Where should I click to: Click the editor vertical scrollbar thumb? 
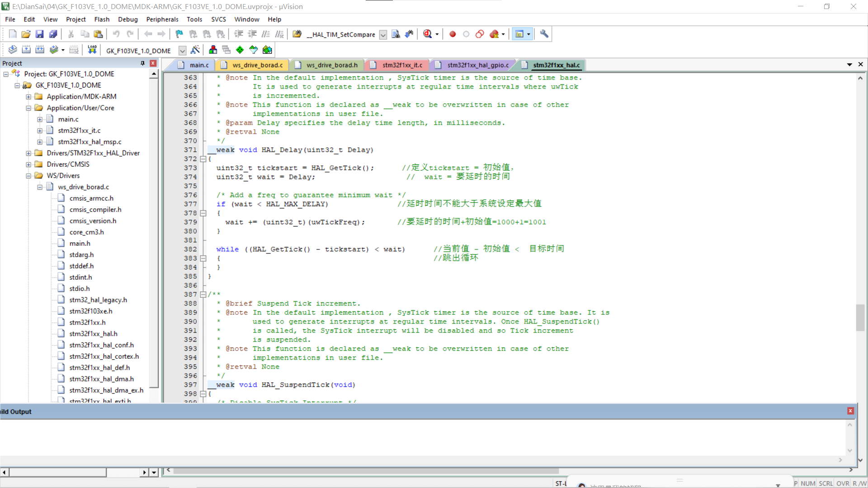tap(860, 317)
